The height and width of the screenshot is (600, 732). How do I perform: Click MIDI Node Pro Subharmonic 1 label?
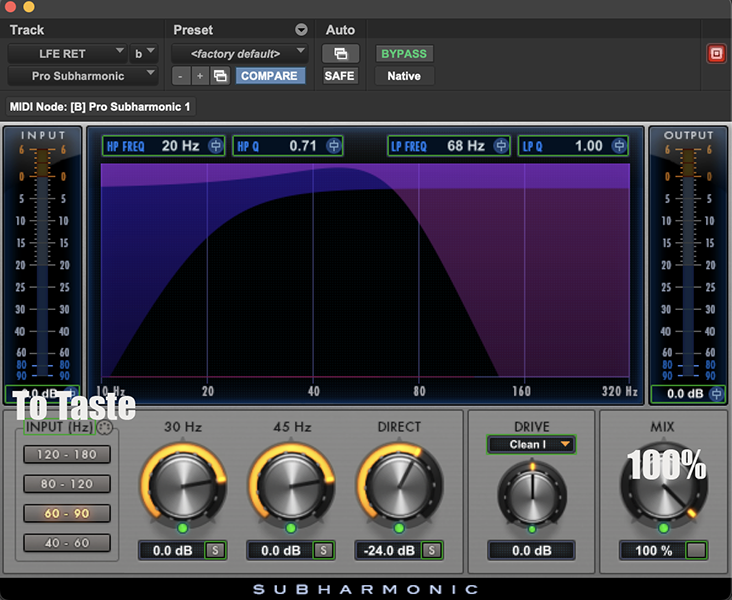click(x=100, y=107)
